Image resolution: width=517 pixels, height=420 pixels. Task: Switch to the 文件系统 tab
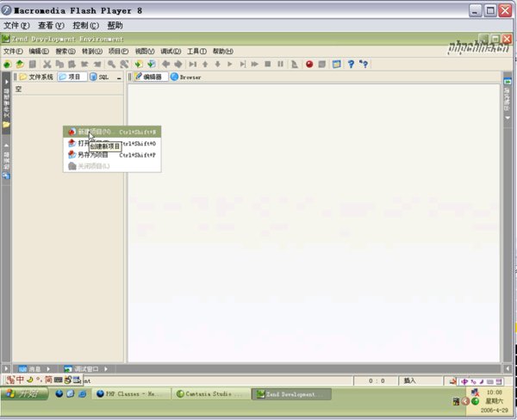pyautogui.click(x=36, y=77)
